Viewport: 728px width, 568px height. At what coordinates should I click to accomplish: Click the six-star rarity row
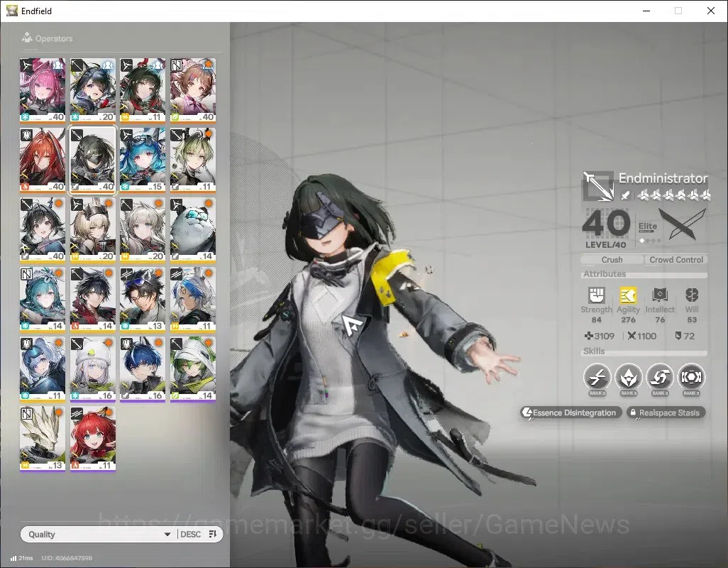(x=674, y=195)
